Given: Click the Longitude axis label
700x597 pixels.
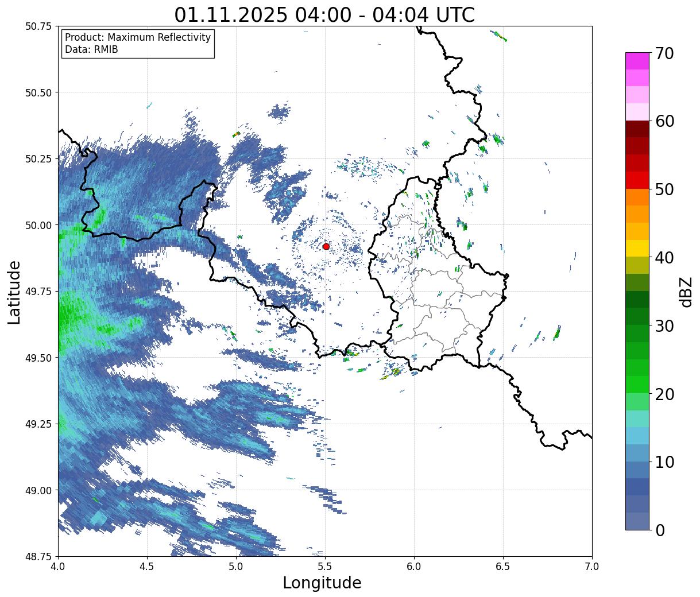Looking at the screenshot, I should click(x=322, y=583).
